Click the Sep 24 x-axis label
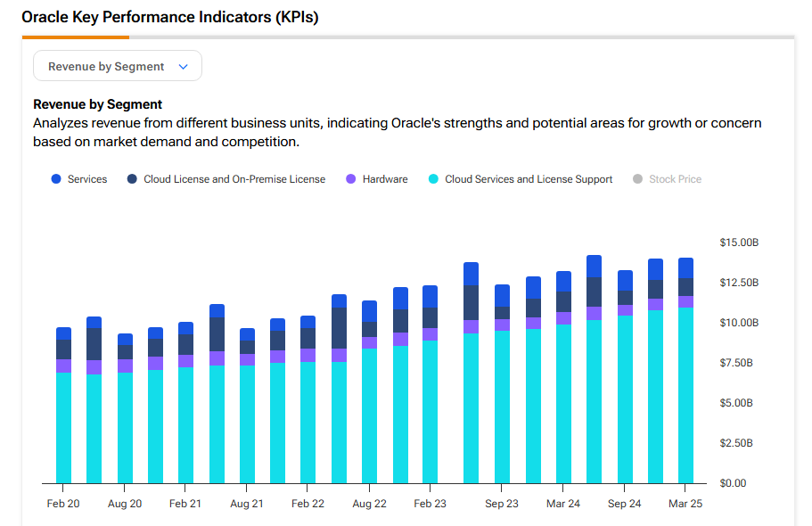This screenshot has height=526, width=812. [624, 504]
